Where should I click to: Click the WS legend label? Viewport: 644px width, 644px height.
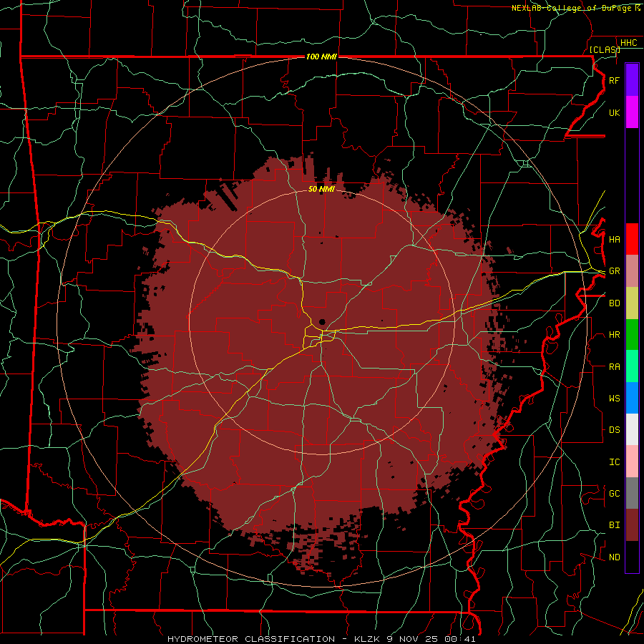614,399
